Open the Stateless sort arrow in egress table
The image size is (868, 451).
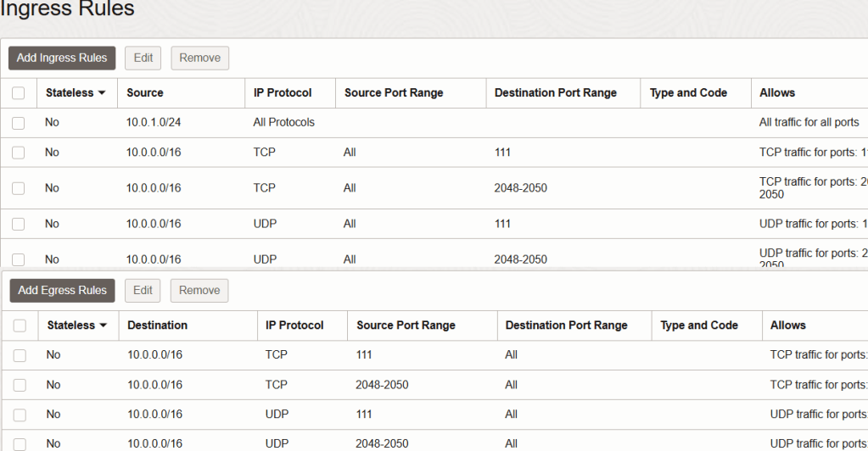tap(104, 326)
